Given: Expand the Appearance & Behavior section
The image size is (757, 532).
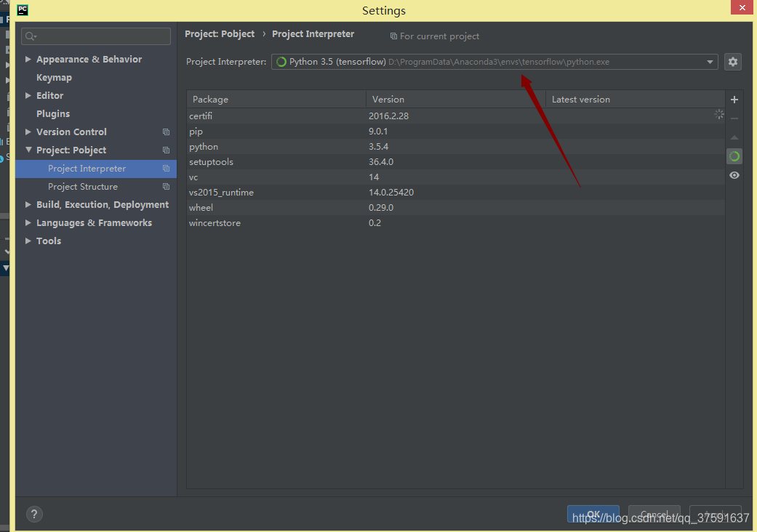Looking at the screenshot, I should coord(28,59).
